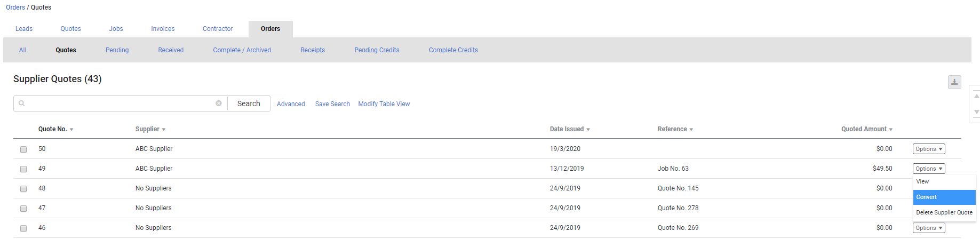Sort by Supplier column
Image resolution: width=980 pixels, height=239 pixels.
[x=150, y=129]
